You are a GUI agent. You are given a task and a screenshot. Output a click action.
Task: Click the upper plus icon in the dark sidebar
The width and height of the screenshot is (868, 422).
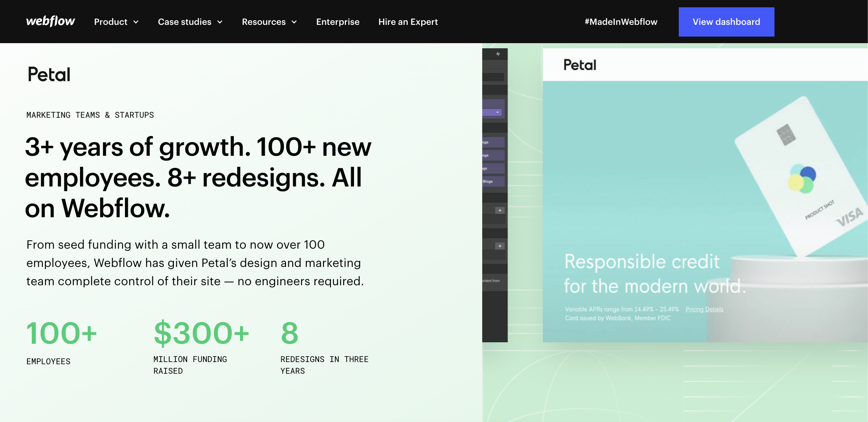[499, 210]
